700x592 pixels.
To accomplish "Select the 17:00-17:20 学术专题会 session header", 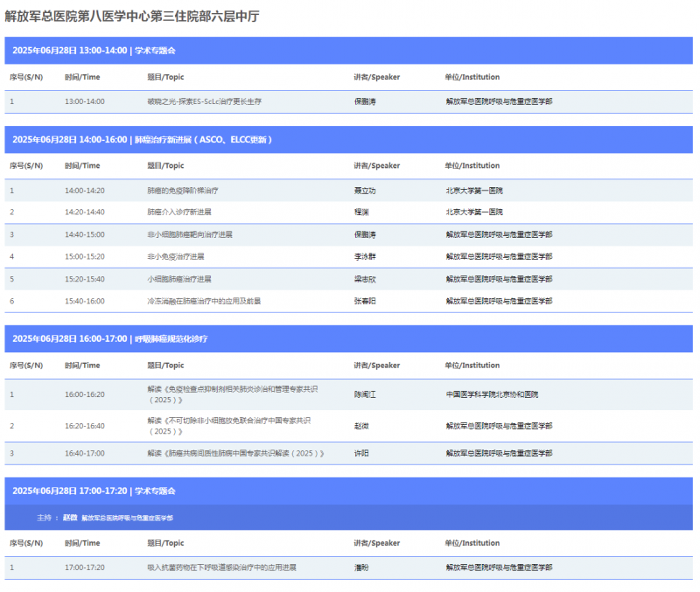I will (x=348, y=491).
